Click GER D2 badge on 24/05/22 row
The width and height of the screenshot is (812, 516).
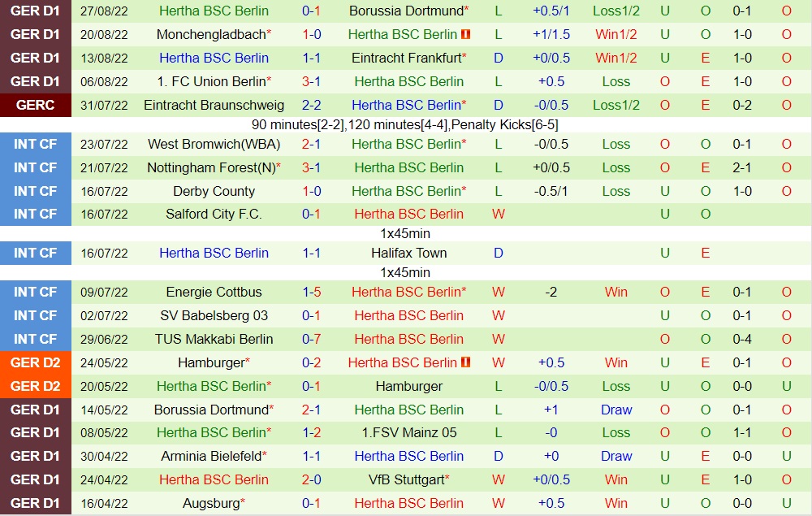(x=36, y=362)
